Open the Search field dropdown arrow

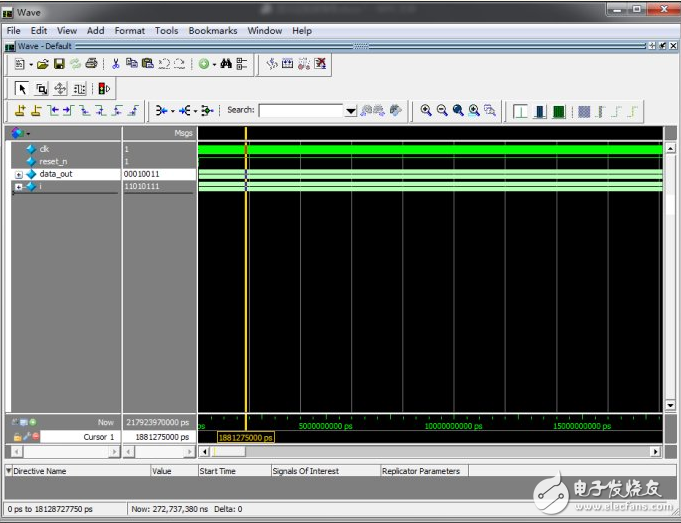(351, 110)
